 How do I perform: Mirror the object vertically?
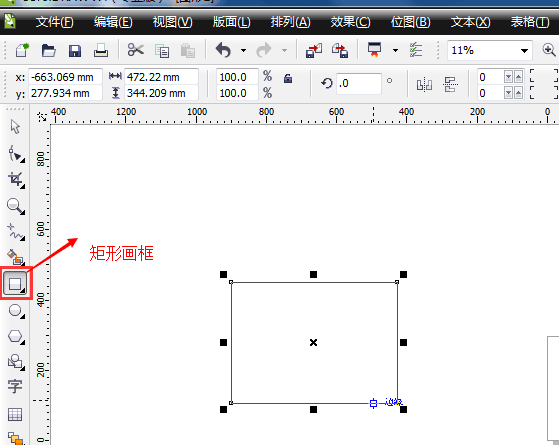pos(451,85)
